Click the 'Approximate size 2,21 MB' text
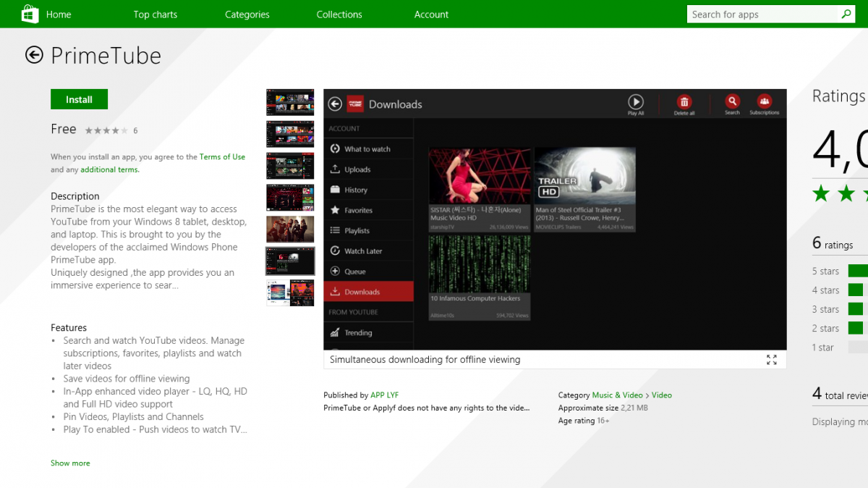Viewport: 868px width, 488px height. pyautogui.click(x=603, y=408)
